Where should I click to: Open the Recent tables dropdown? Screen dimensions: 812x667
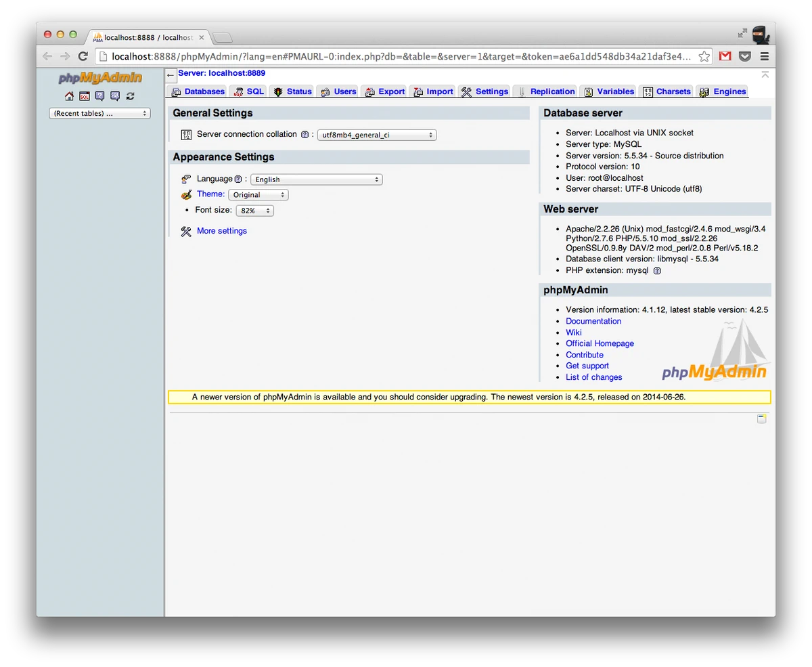[99, 113]
